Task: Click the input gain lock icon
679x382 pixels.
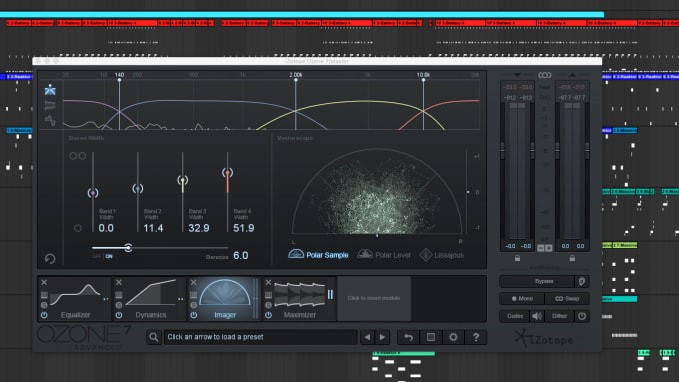Action: pyautogui.click(x=517, y=258)
